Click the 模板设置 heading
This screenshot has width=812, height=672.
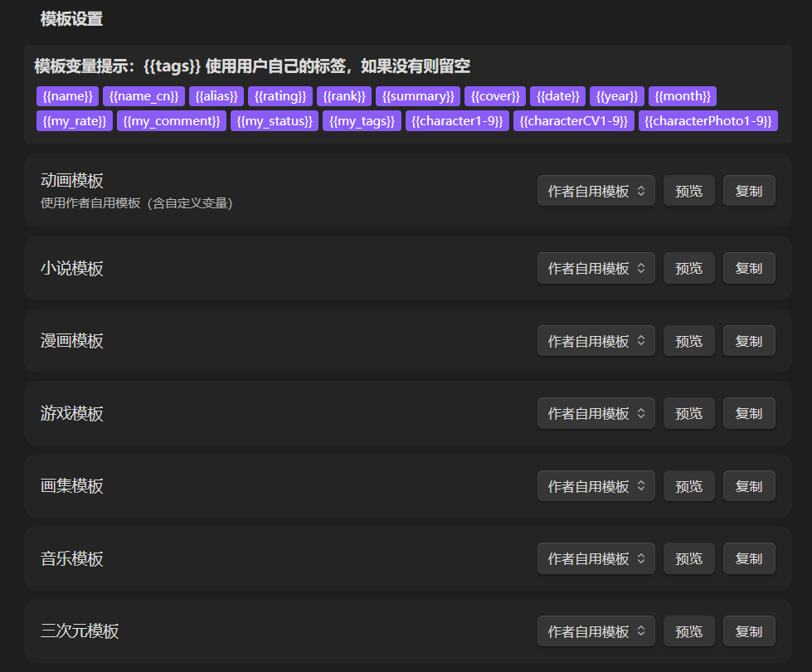click(x=71, y=19)
